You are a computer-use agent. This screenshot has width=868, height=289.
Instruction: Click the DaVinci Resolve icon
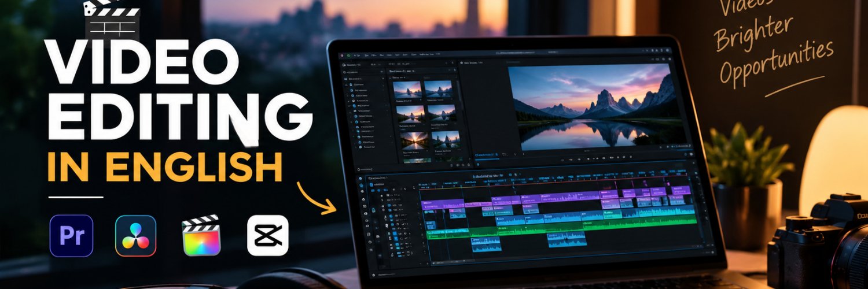136,235
